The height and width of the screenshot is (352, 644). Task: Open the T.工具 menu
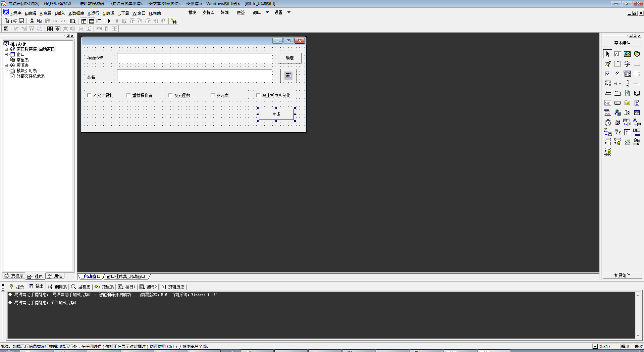click(x=123, y=13)
